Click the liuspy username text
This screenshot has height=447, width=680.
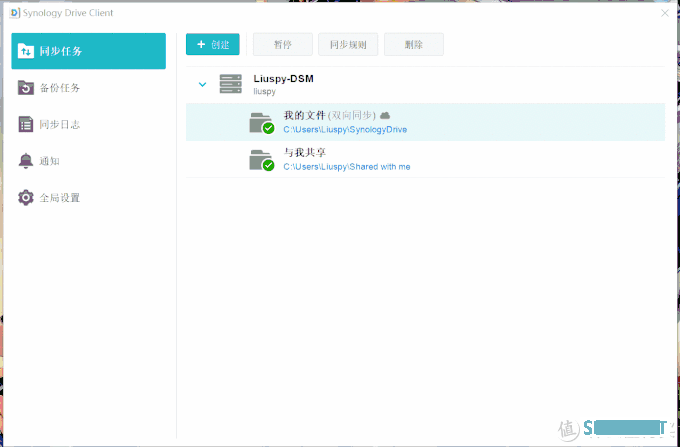coord(265,91)
